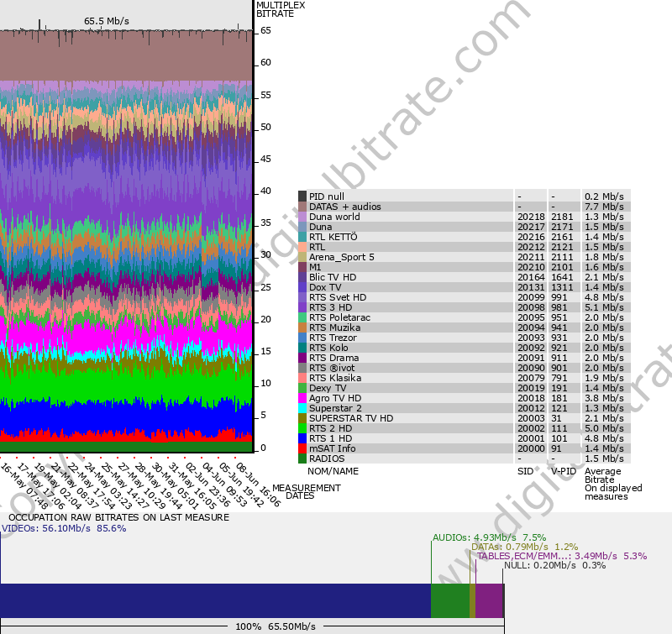Click the mSAT Info red swatch
The image size is (672, 634).
pos(302,448)
